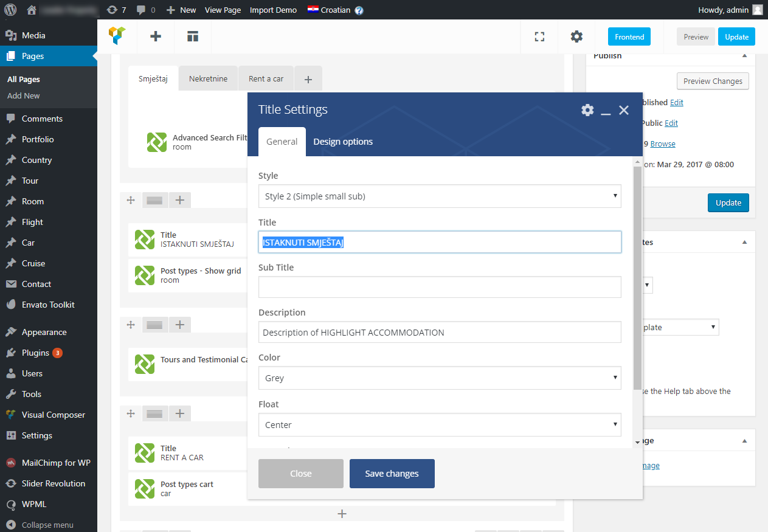Open the Templates layout icon

point(193,36)
